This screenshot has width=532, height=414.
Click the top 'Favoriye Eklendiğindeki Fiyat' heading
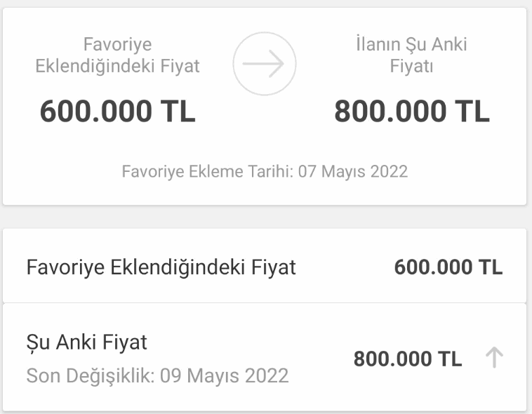(x=117, y=55)
